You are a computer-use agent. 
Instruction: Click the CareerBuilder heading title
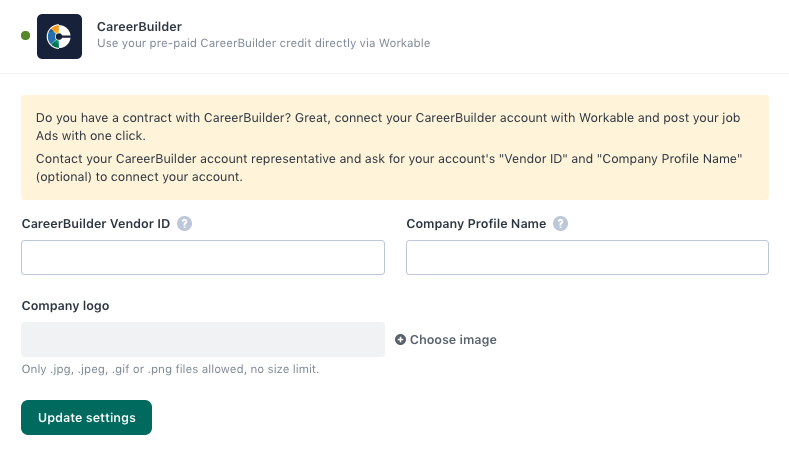[x=139, y=26]
